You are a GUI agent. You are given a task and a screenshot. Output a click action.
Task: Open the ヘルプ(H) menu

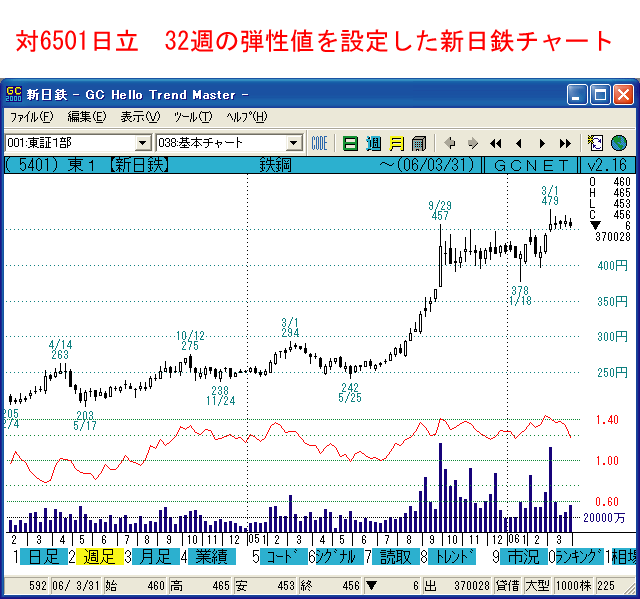pos(247,118)
